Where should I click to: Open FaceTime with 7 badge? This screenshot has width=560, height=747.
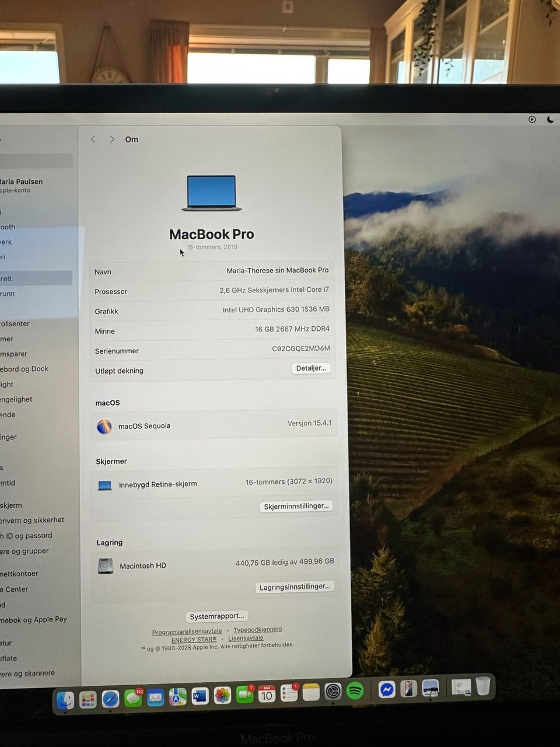click(245, 694)
